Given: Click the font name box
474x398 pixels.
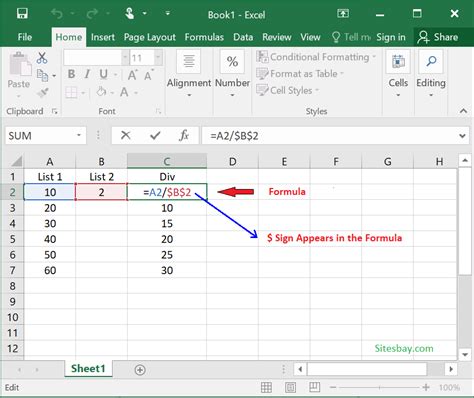Looking at the screenshot, I should tap(93, 58).
